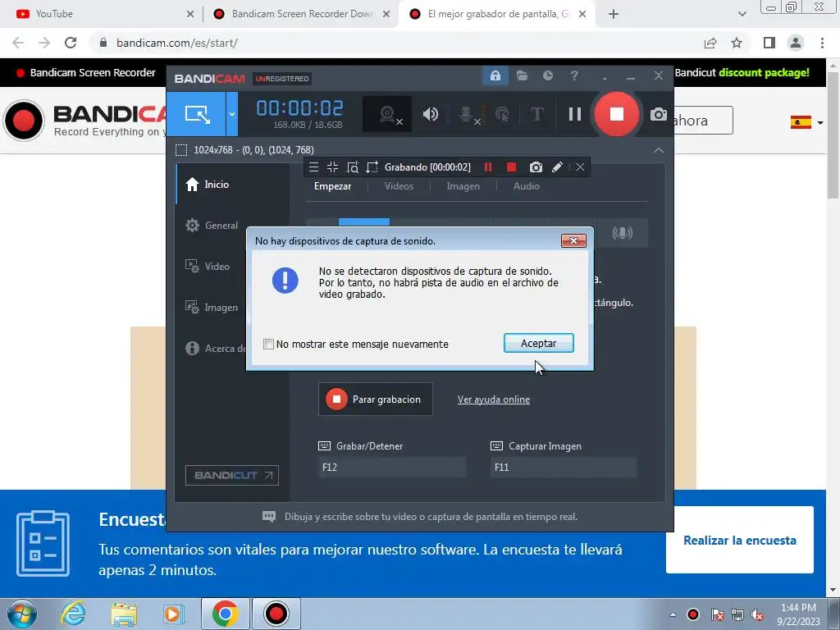Open the scheduled recording clock icon

pyautogui.click(x=547, y=76)
